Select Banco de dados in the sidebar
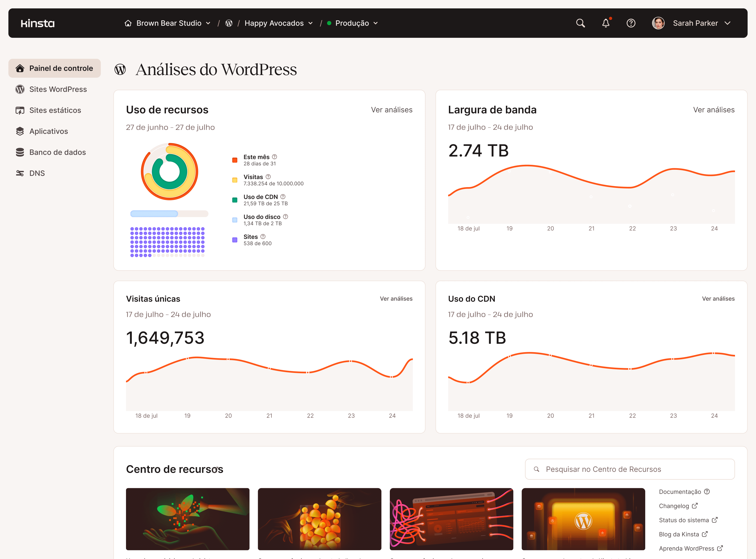The image size is (756, 559). 57,152
